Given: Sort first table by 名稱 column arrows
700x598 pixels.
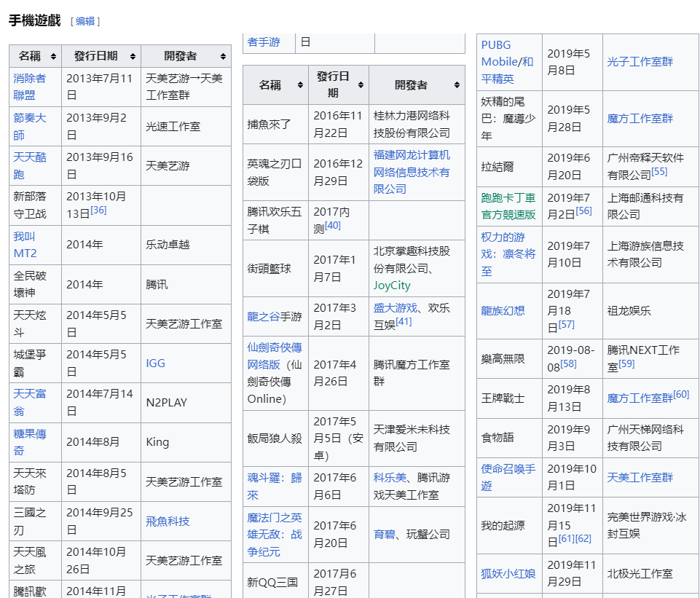Looking at the screenshot, I should point(53,56).
